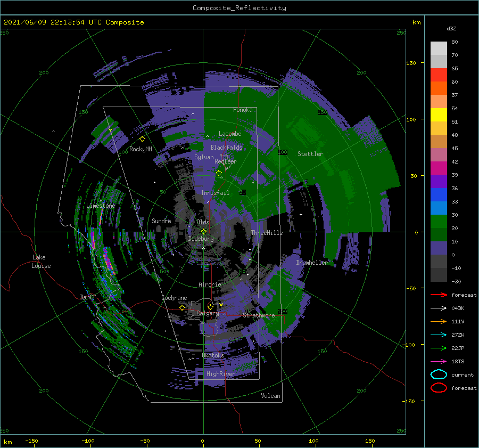
Task: Click the Innisfail city label
Action: (215, 193)
